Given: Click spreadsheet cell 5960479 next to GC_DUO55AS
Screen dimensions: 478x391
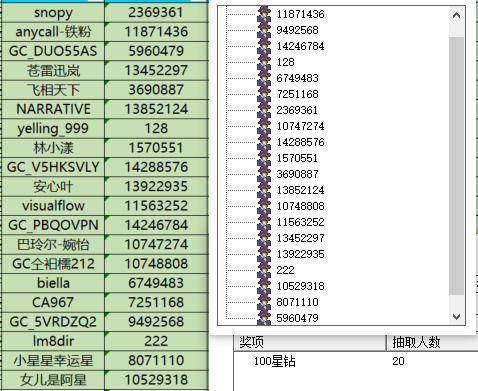Looking at the screenshot, I should 156,51.
